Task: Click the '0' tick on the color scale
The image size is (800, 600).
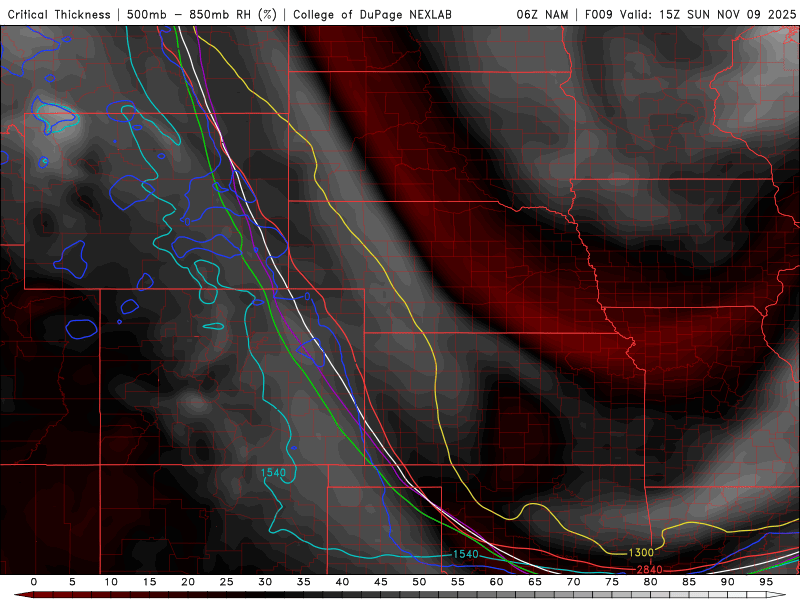Action: tap(34, 582)
